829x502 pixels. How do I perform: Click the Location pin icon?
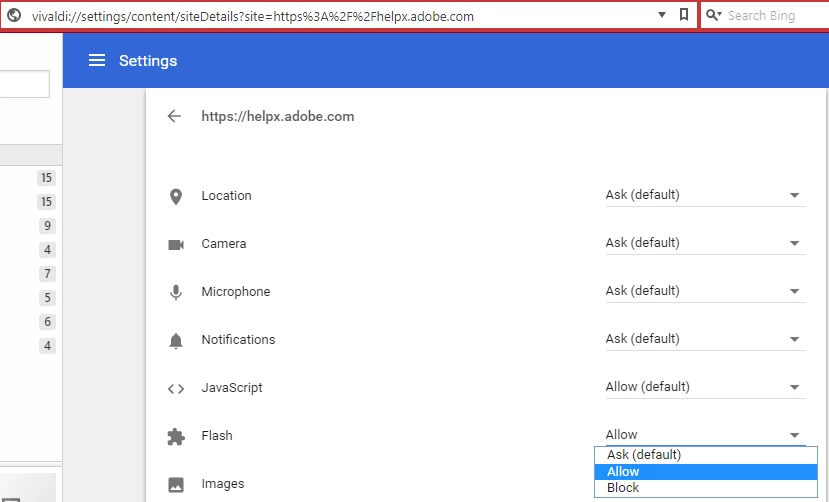176,197
